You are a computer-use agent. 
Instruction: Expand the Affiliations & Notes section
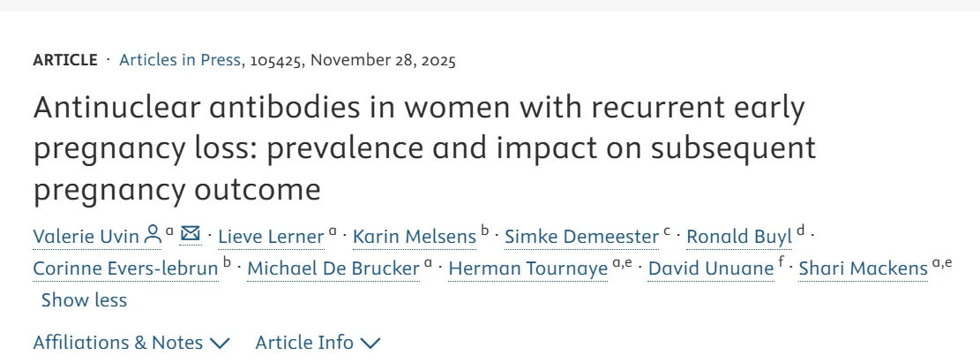coord(131,343)
